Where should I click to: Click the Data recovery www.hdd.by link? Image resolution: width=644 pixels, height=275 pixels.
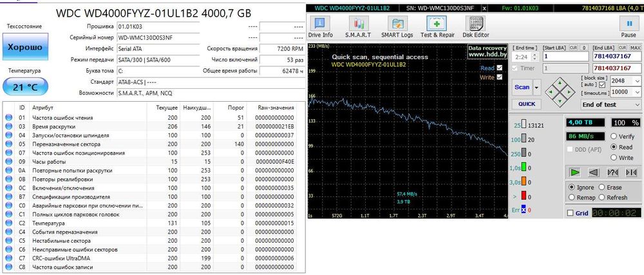[x=487, y=52]
